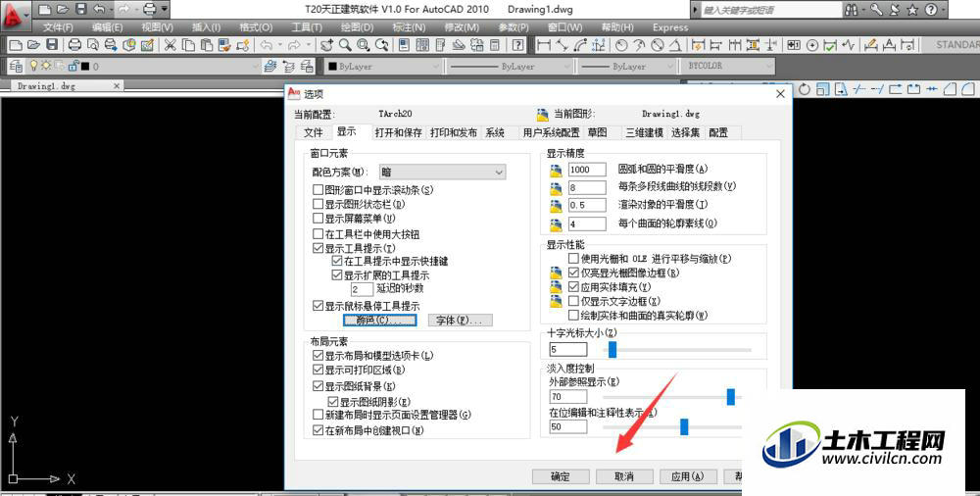Image resolution: width=980 pixels, height=496 pixels.
Task: Click Save icon in quick access toolbar
Action: 80,10
